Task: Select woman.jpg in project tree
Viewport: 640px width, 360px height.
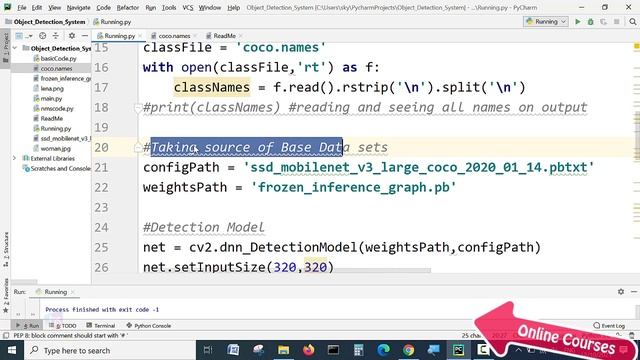Action: pos(55,149)
